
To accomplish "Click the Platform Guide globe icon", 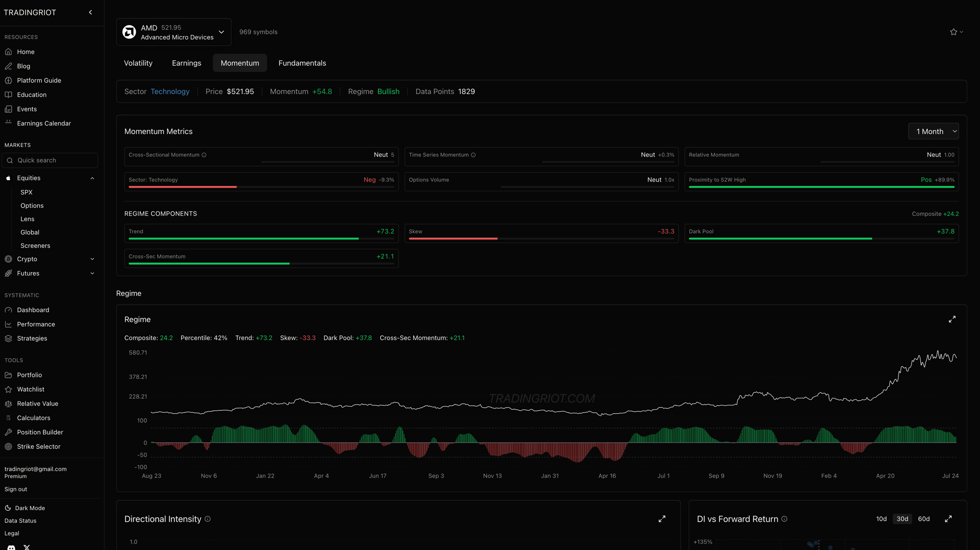I will click(x=8, y=80).
